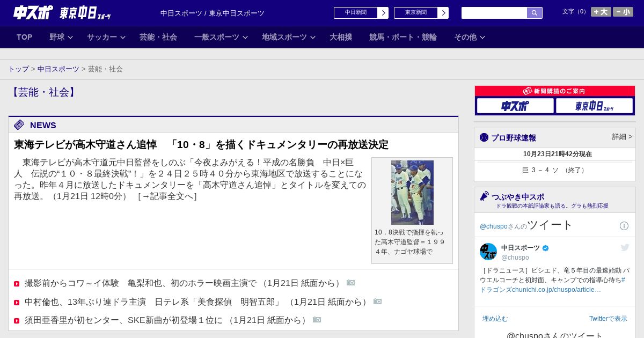The height and width of the screenshot is (338, 644).
Task: Click the 新聞購読のご案内 banner header
Action: [555, 91]
